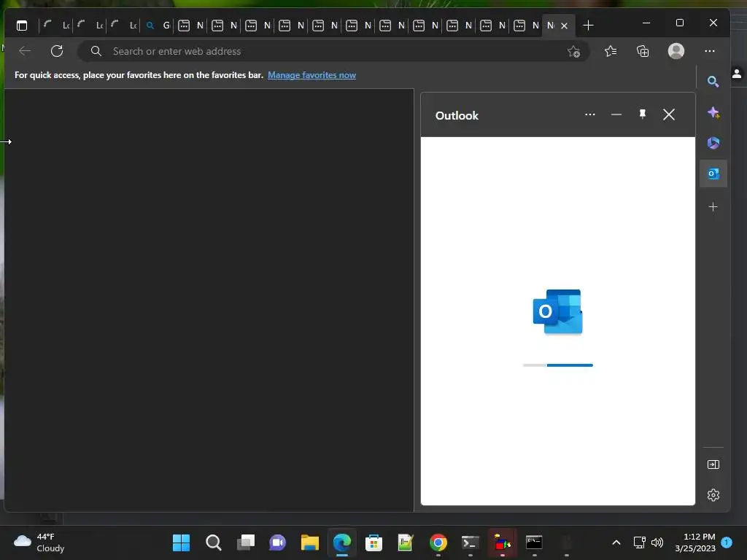Open sidebar Search icon

713,82
